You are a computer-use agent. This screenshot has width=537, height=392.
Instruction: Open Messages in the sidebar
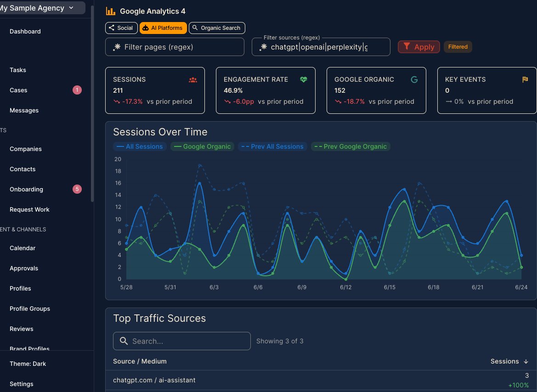point(24,110)
